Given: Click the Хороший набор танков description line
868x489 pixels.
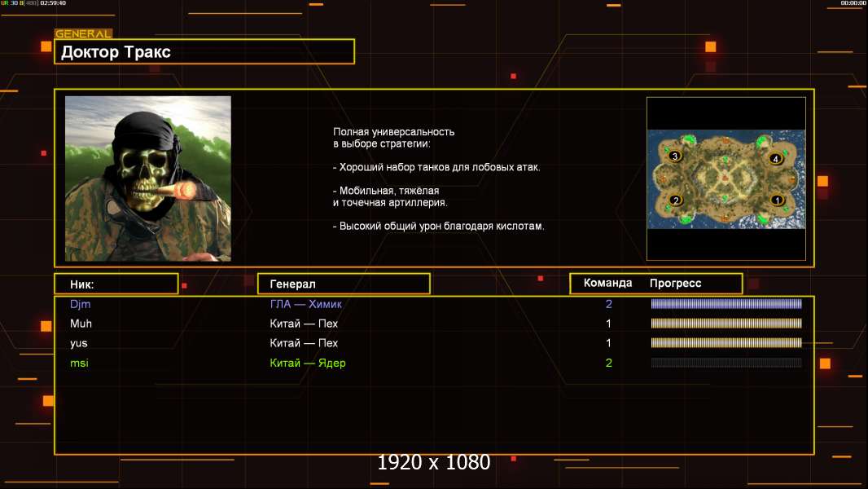Looking at the screenshot, I should coord(436,167).
